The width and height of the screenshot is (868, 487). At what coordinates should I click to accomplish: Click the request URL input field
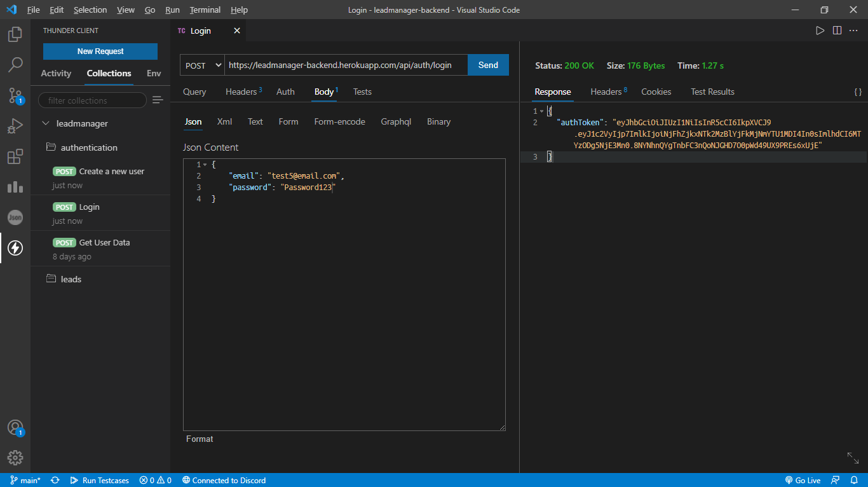(x=346, y=65)
